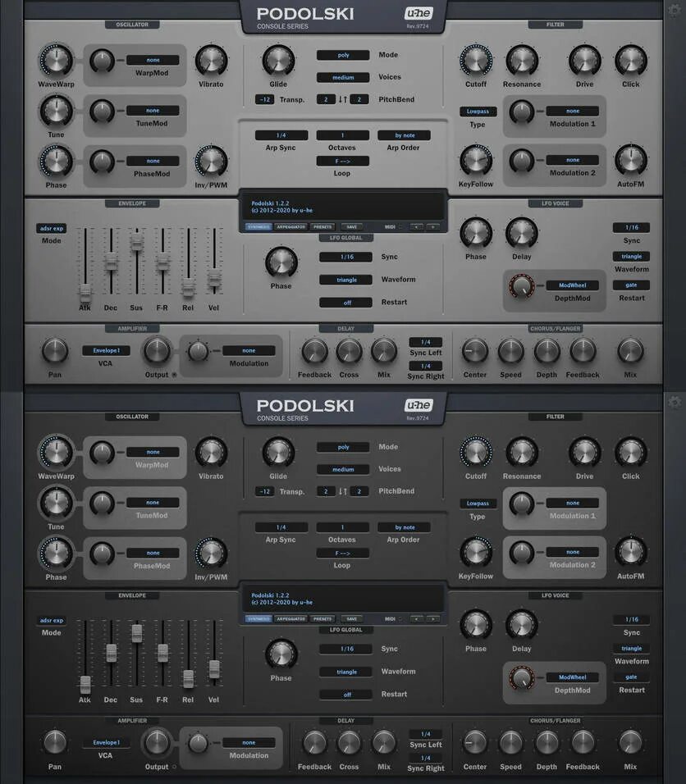Switch to ARPEGGIATOR tab in dark-skin display
The image size is (686, 784).
[x=290, y=619]
